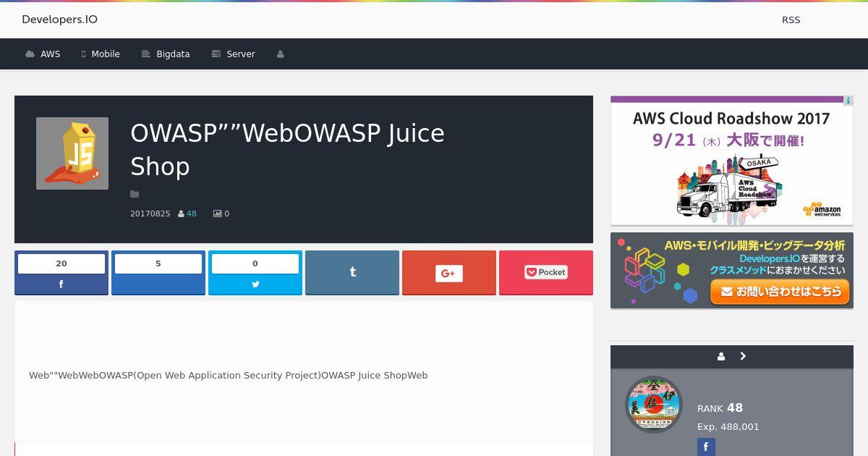
Task: Click the folder category icon under title
Action: (135, 194)
